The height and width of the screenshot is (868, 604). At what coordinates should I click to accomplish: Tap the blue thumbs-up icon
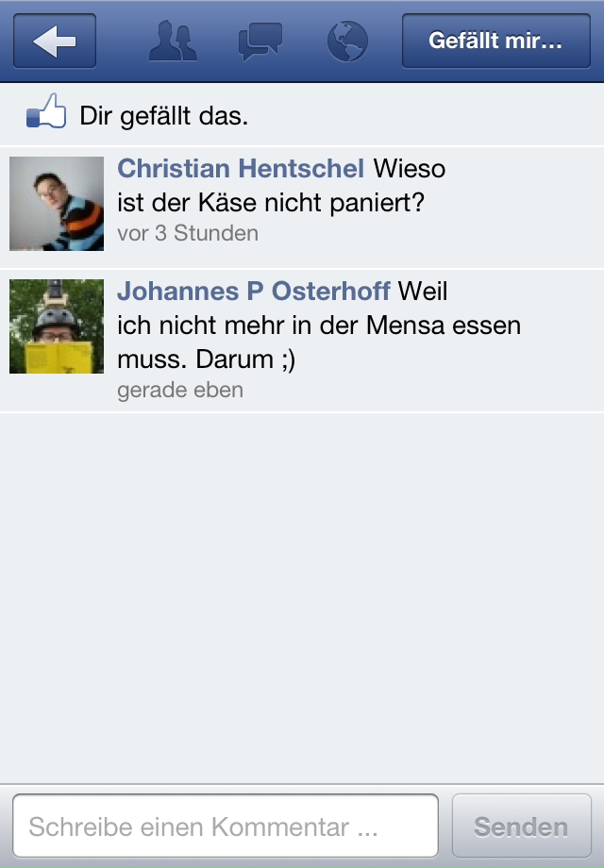tap(46, 110)
